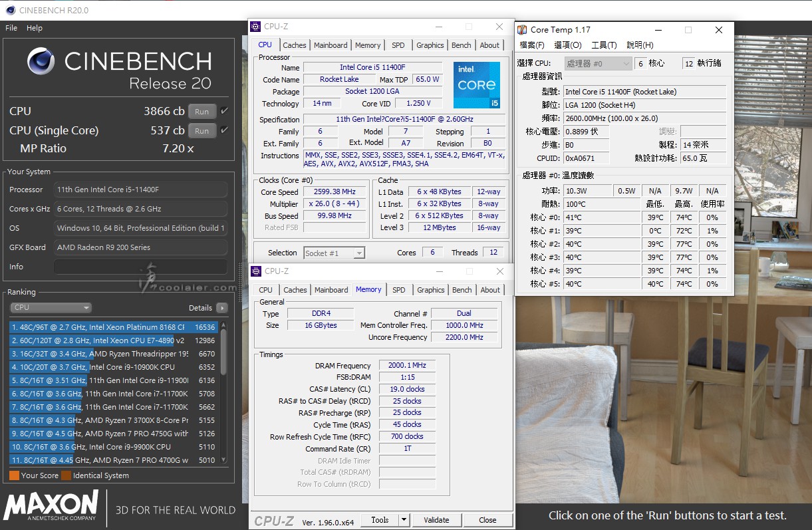Select Core i9-9900K ranking row
The image size is (812, 530).
pos(113,447)
